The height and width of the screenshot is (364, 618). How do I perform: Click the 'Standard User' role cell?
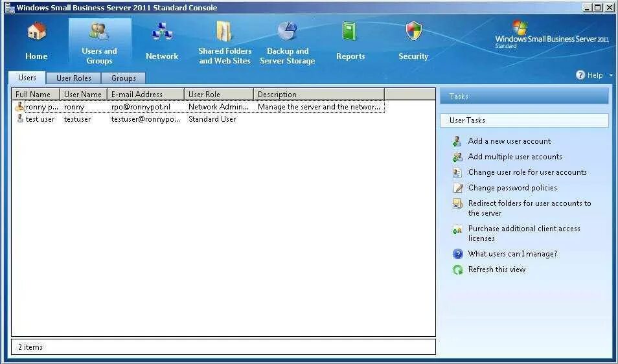point(212,119)
